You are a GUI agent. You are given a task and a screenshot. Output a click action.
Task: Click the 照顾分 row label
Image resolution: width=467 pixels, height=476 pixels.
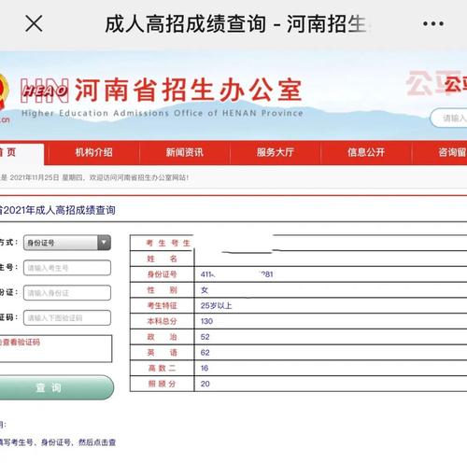163,384
